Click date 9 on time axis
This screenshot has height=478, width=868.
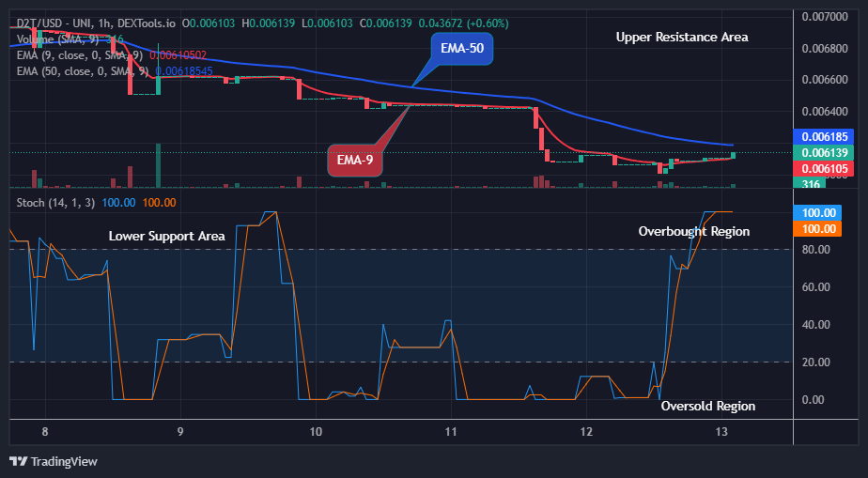point(180,432)
